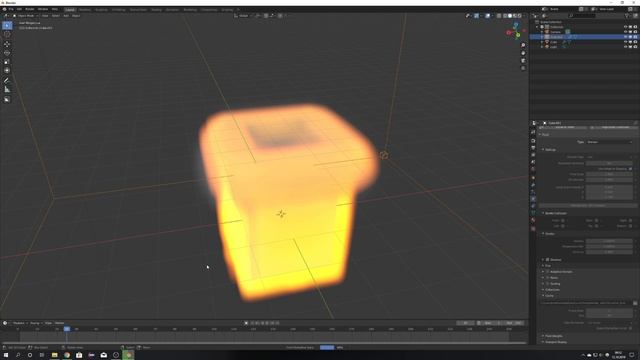This screenshot has height=360, width=640.
Task: Open the Physics properties tab
Action: [x=533, y=199]
